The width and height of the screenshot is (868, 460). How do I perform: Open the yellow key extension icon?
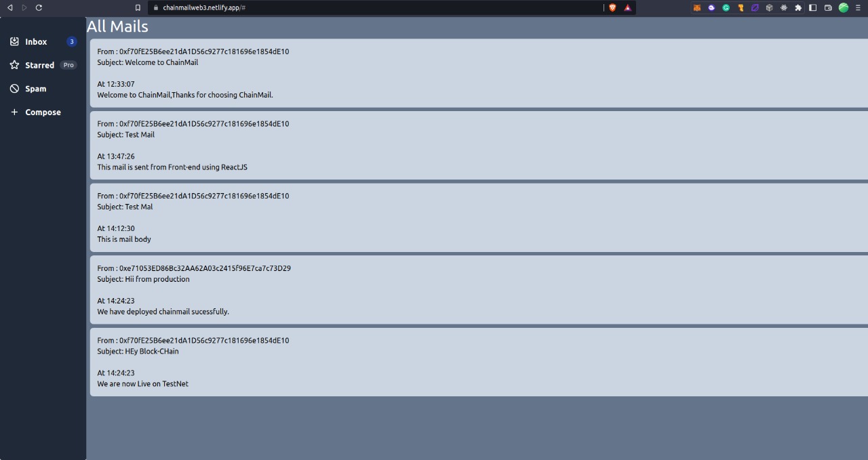(741, 7)
